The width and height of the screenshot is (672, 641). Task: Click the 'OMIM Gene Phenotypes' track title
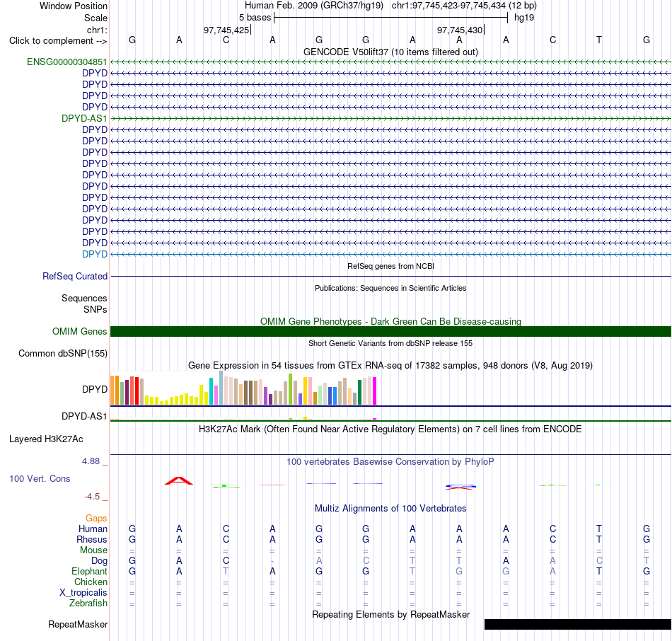(x=390, y=321)
